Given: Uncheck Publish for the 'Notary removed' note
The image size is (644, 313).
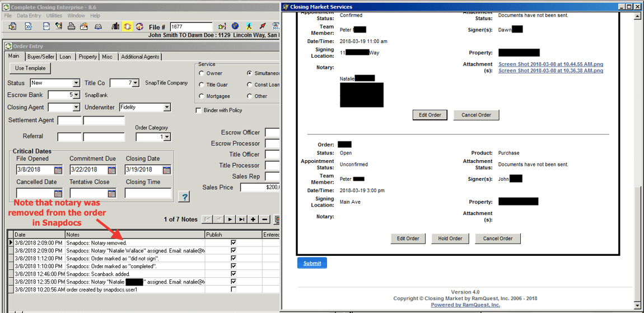Looking at the screenshot, I should click(x=234, y=243).
